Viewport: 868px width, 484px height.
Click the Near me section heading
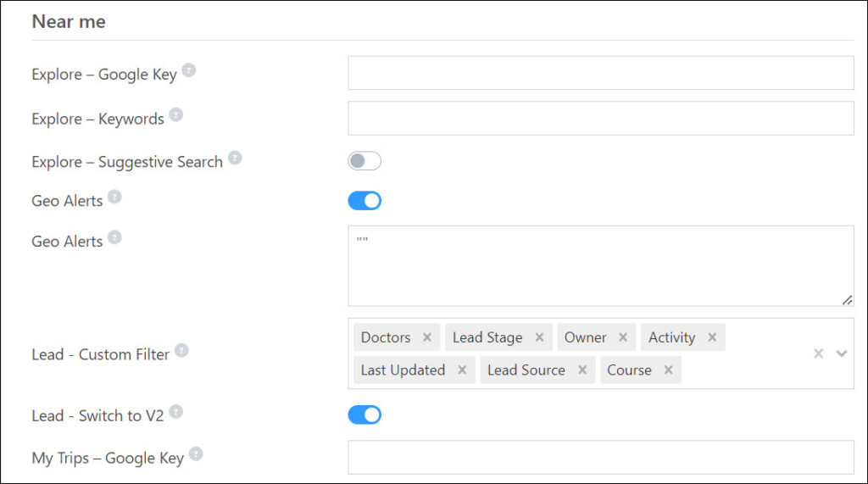[x=69, y=21]
